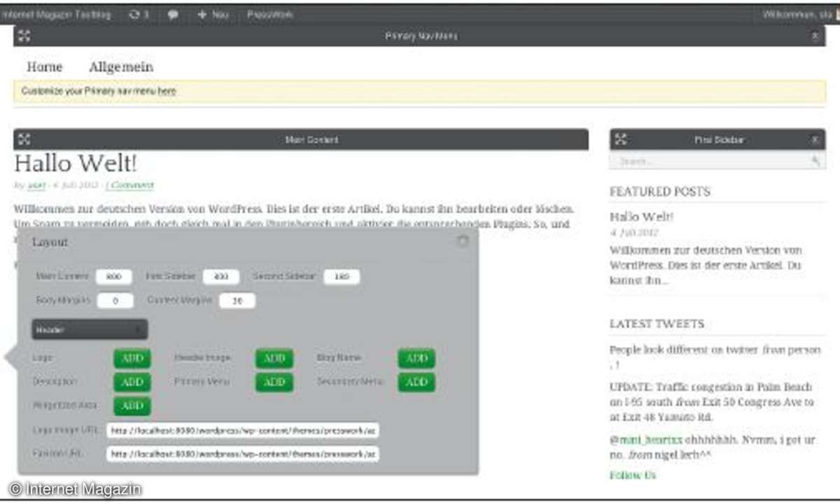840x504 pixels.
Task: Open the Hallo Welt! post title
Action: [x=76, y=164]
